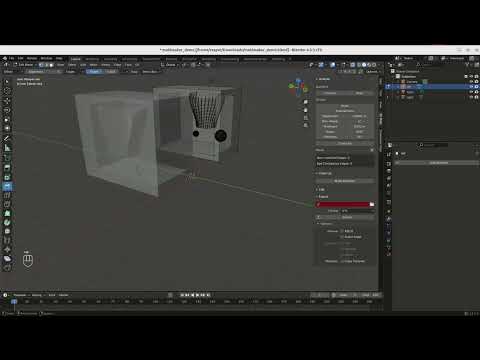The image size is (480, 360).
Task: Select the Loop Cut tool
Action: [7, 195]
